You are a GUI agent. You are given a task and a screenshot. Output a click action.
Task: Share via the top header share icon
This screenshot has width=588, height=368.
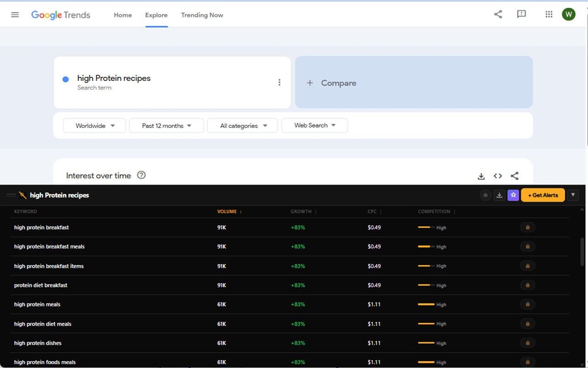click(x=498, y=14)
